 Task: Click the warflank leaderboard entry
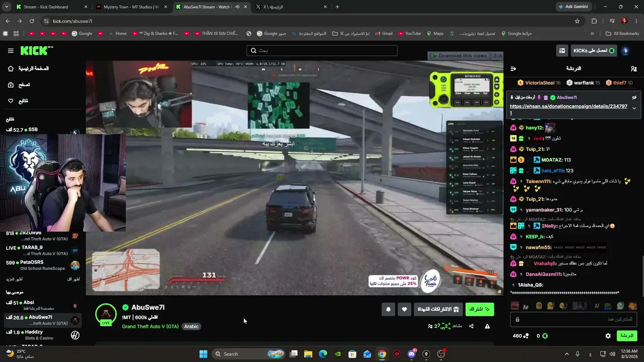point(583,83)
